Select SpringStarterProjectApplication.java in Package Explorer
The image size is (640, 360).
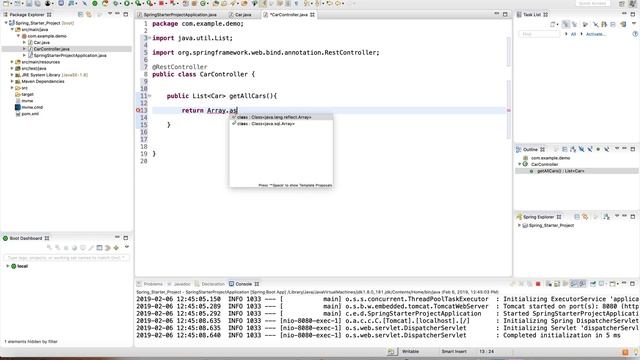click(x=70, y=56)
